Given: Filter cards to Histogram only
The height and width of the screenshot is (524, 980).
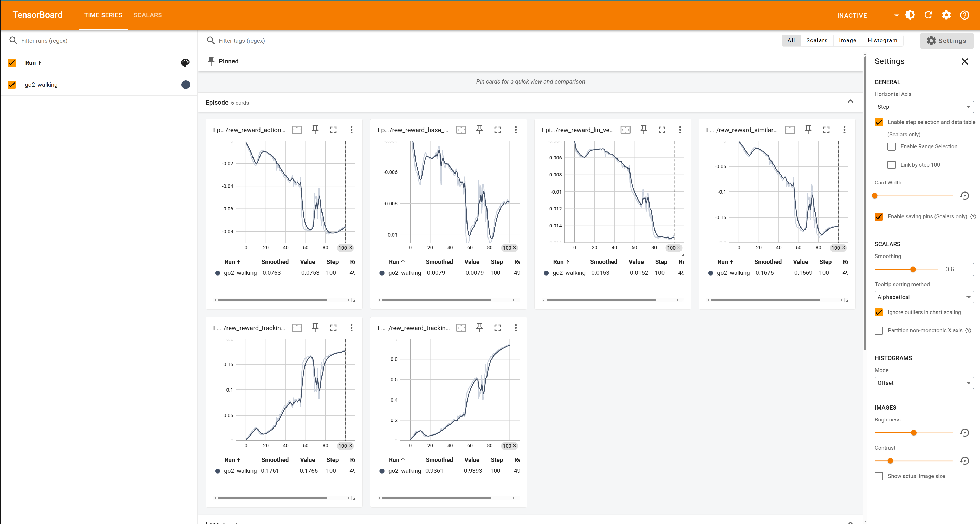Looking at the screenshot, I should point(882,40).
